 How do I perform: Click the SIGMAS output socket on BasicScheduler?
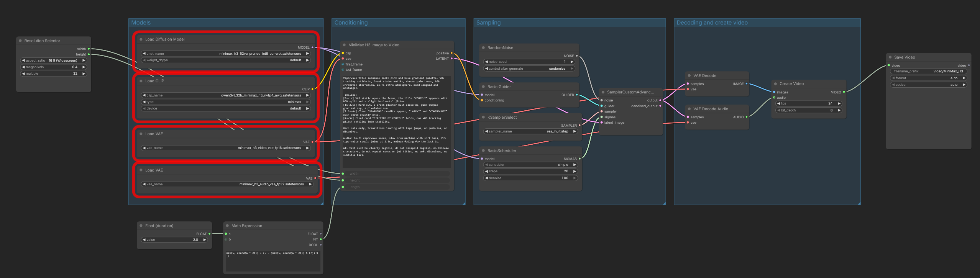pos(579,159)
